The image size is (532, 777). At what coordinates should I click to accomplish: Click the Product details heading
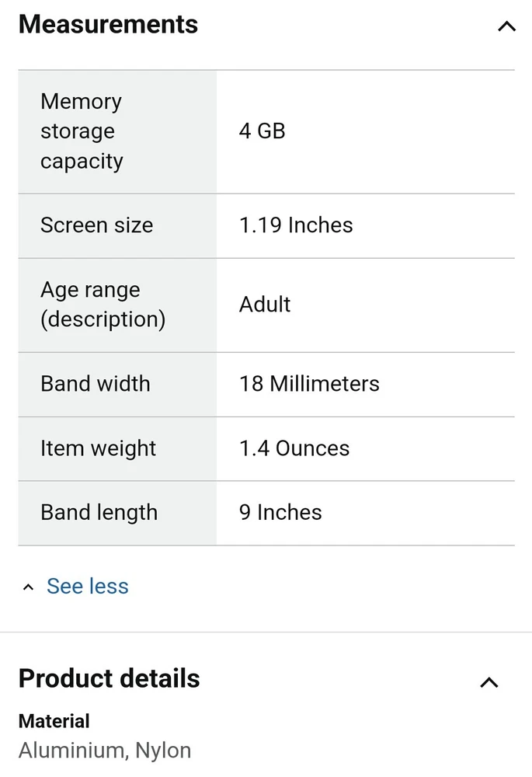pos(109,678)
